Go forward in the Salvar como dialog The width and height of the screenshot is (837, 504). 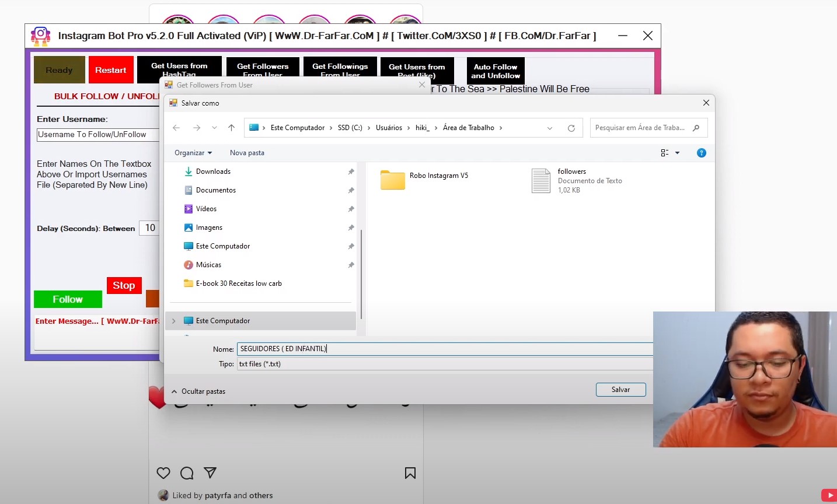(x=197, y=128)
